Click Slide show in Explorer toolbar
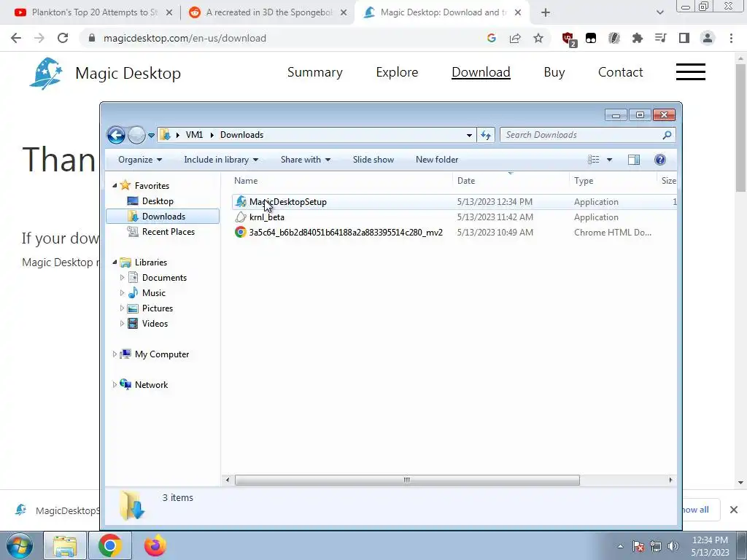 pos(373,160)
